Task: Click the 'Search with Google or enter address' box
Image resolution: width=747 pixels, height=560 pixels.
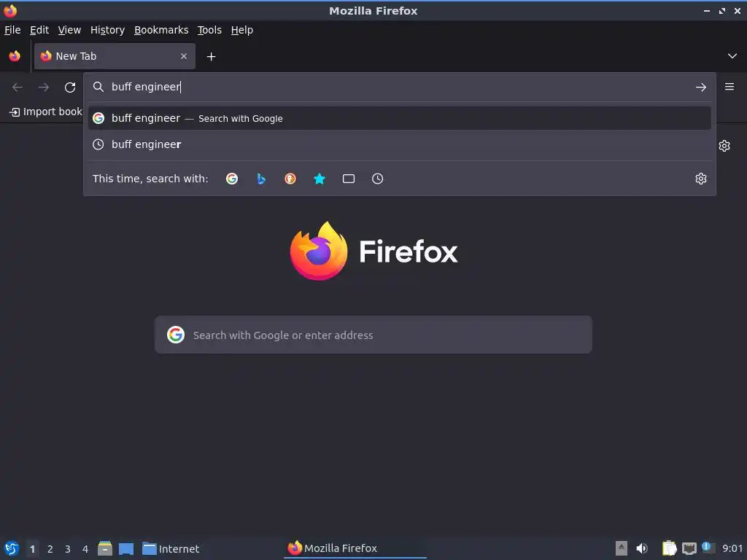Action: pyautogui.click(x=373, y=335)
